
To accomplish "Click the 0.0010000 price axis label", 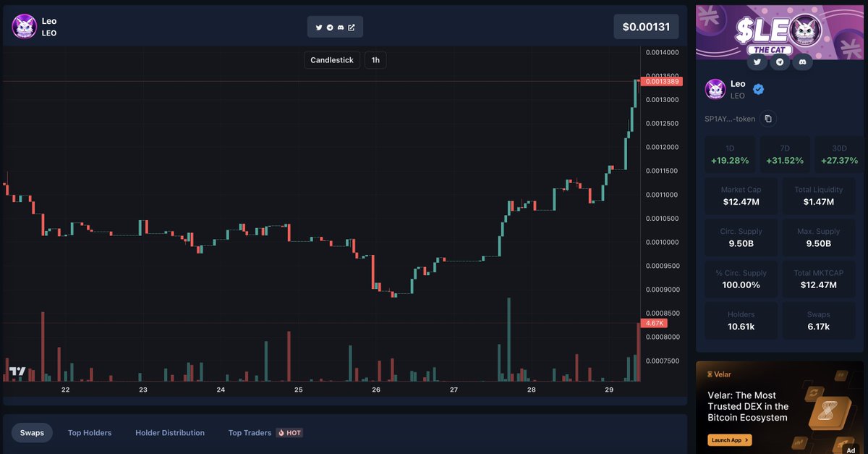I will pos(662,242).
